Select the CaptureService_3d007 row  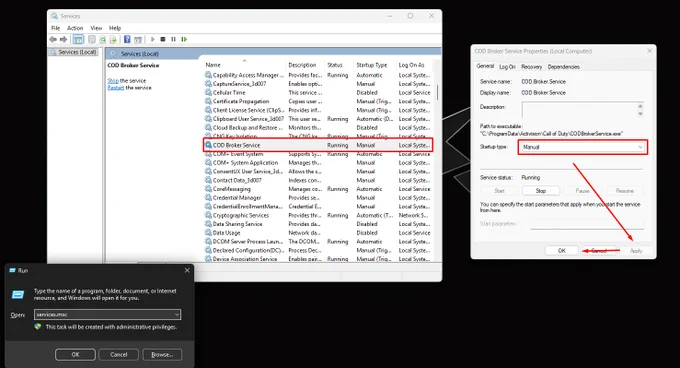tap(317, 84)
